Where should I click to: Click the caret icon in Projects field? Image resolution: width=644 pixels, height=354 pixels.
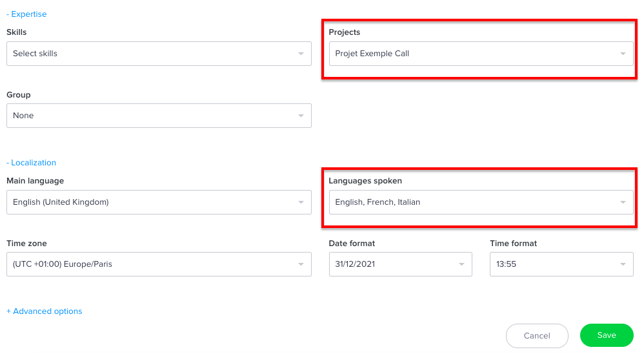(623, 54)
